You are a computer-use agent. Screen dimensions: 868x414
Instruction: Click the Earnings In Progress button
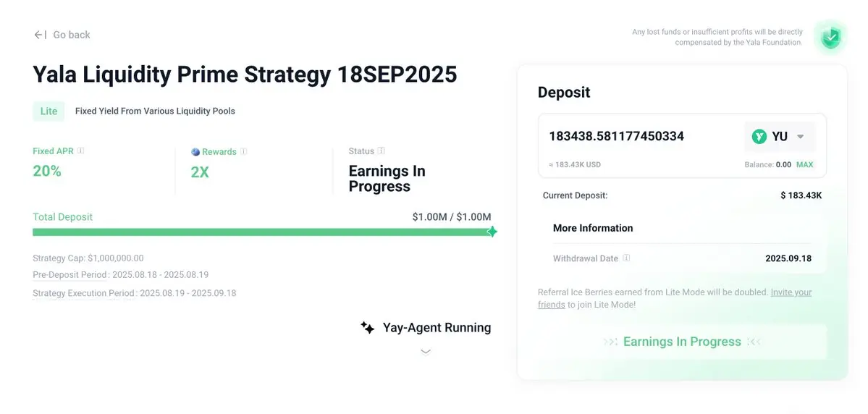click(x=682, y=342)
